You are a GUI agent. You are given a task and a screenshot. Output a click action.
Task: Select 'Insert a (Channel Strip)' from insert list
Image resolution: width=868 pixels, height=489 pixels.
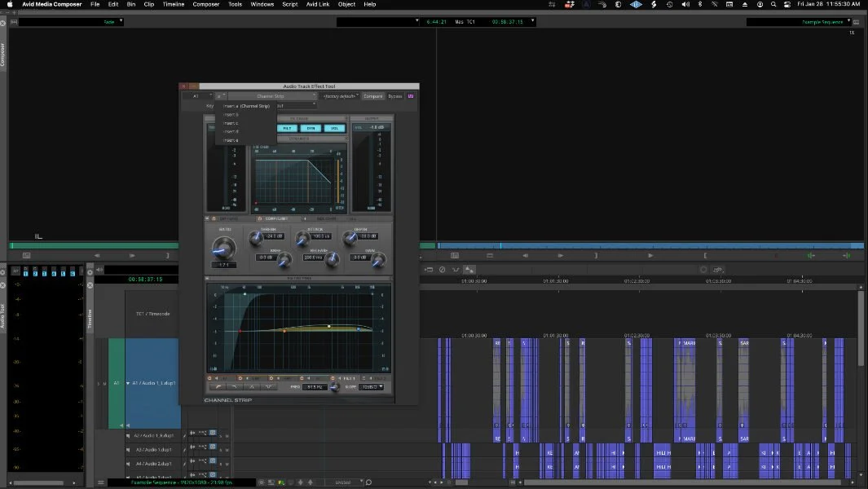(246, 106)
